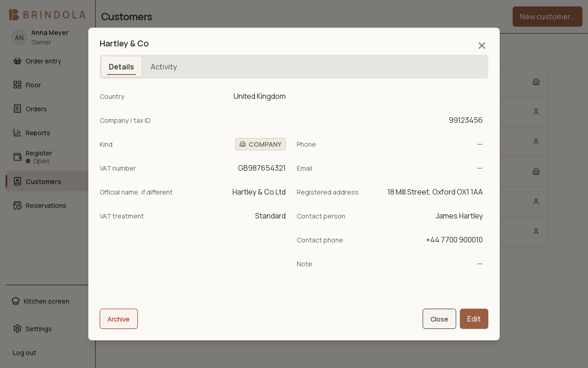
Task: Click company tax ID 99123456
Action: tap(466, 120)
